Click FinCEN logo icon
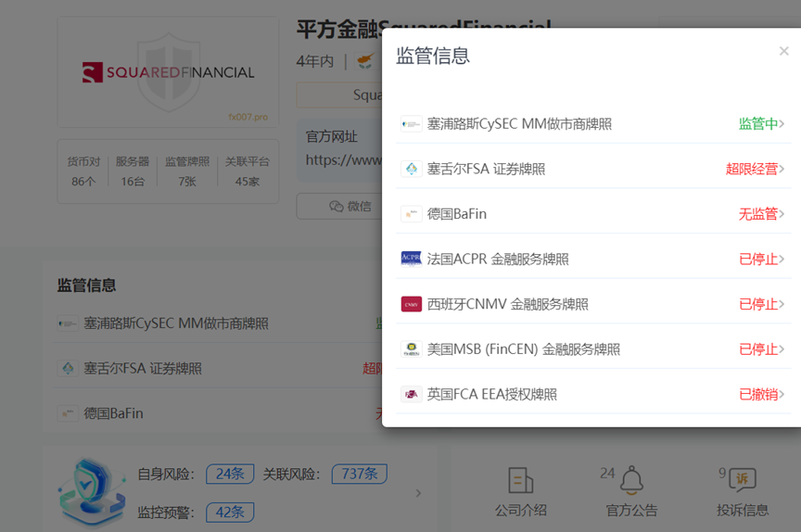 coord(412,349)
